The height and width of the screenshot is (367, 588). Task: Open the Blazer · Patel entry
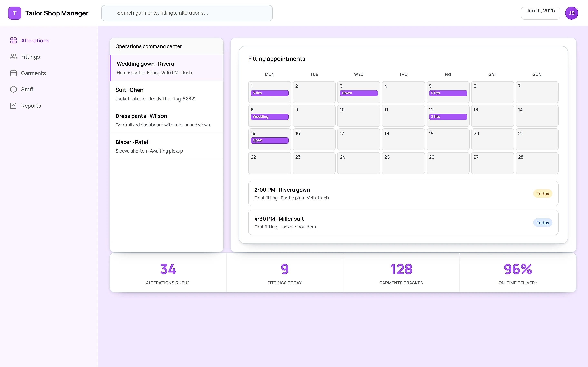coord(167,146)
